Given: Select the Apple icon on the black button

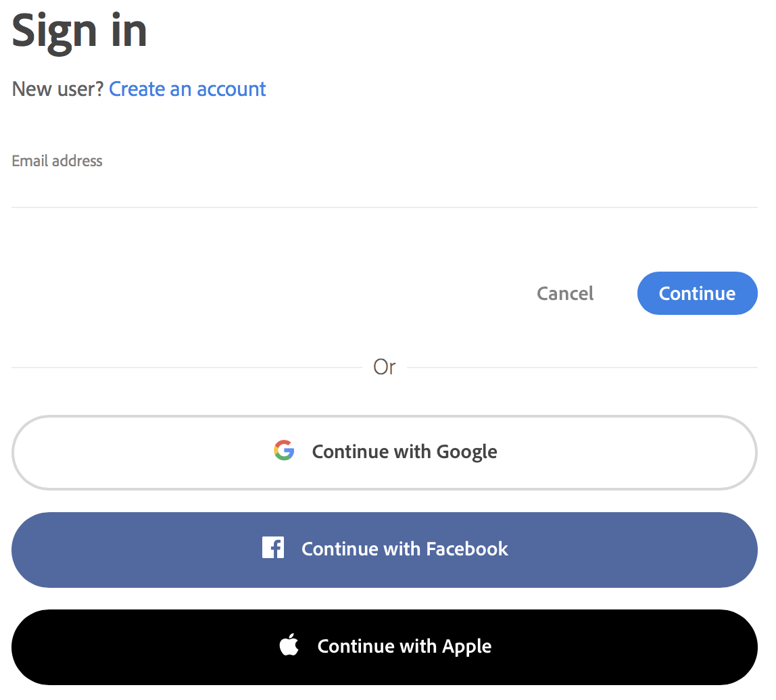Looking at the screenshot, I should pos(289,645).
